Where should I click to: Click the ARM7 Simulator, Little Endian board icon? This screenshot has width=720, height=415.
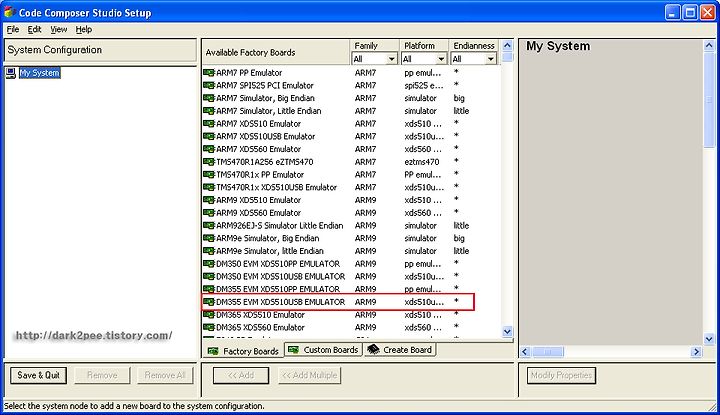point(208,111)
